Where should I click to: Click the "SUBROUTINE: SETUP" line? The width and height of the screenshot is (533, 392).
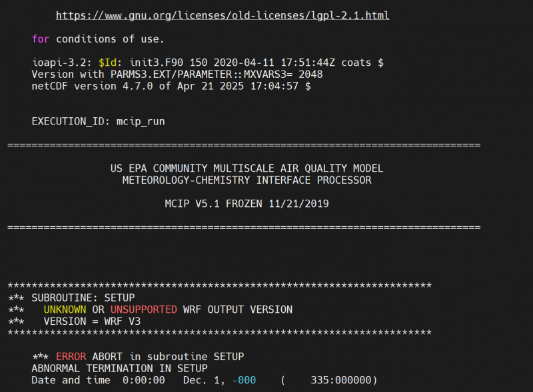[x=83, y=297]
